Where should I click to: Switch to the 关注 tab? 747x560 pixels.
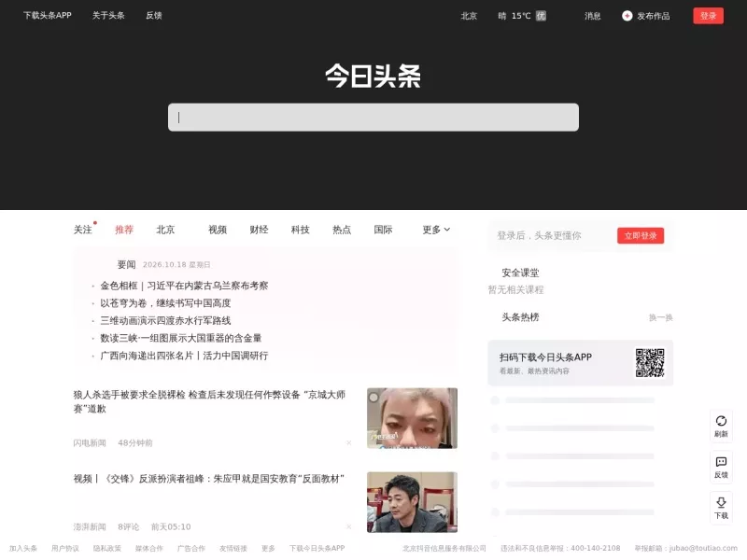tap(83, 230)
